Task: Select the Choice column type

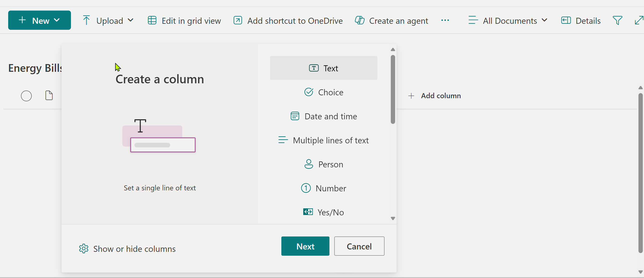Action: click(x=323, y=92)
